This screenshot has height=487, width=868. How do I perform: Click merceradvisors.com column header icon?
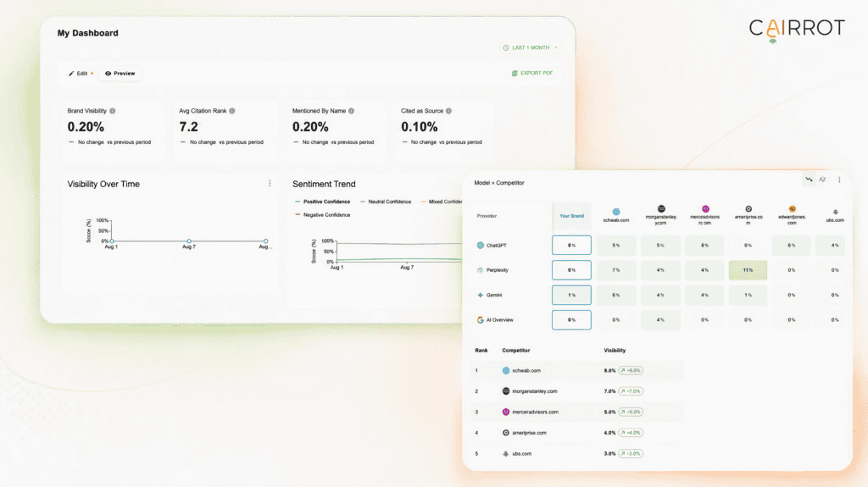pos(705,208)
